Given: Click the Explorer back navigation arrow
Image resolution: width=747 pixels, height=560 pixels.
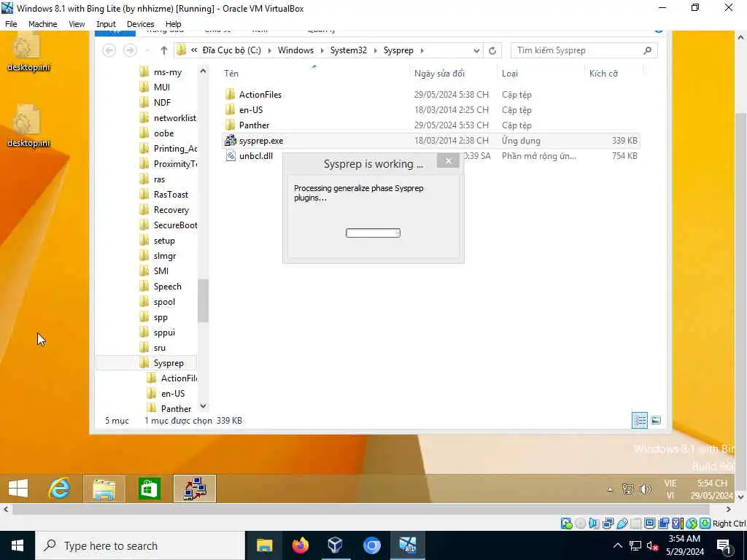Looking at the screenshot, I should [109, 50].
